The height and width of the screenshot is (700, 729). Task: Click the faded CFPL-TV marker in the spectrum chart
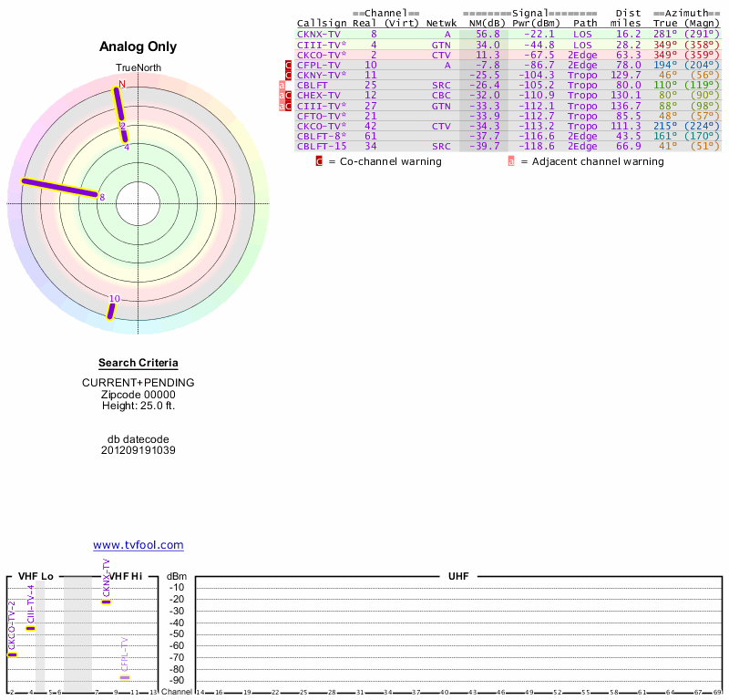[x=125, y=677]
